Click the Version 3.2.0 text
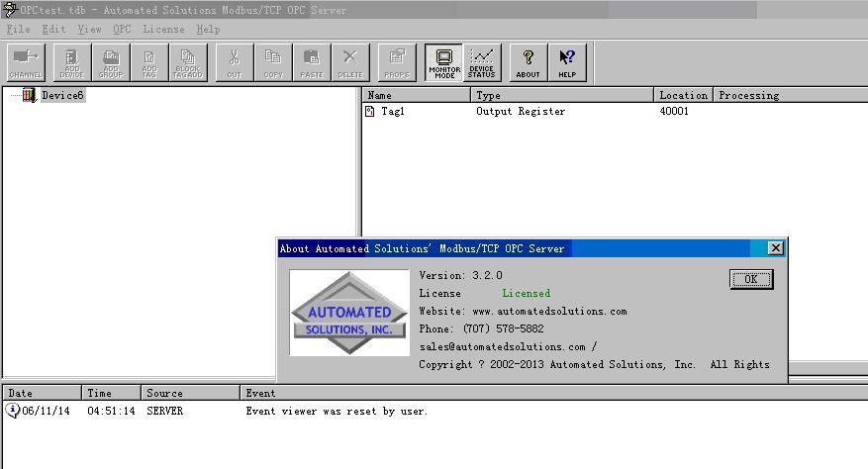The width and height of the screenshot is (868, 469). point(460,275)
